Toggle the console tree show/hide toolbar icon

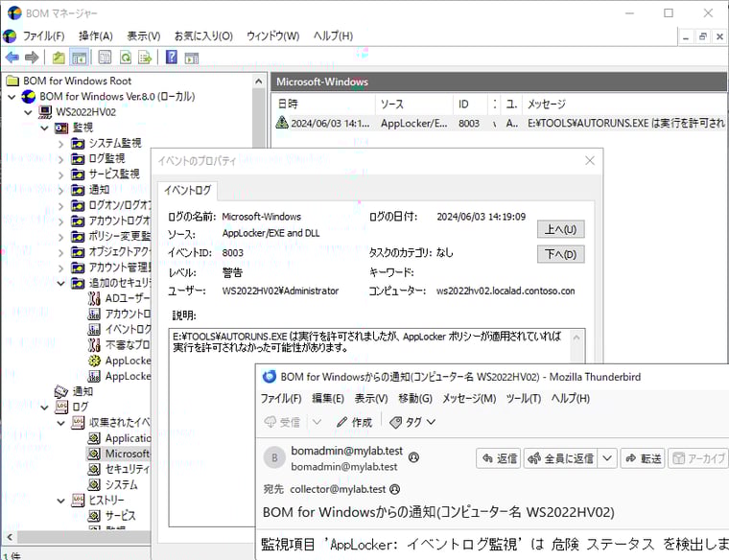(x=79, y=58)
